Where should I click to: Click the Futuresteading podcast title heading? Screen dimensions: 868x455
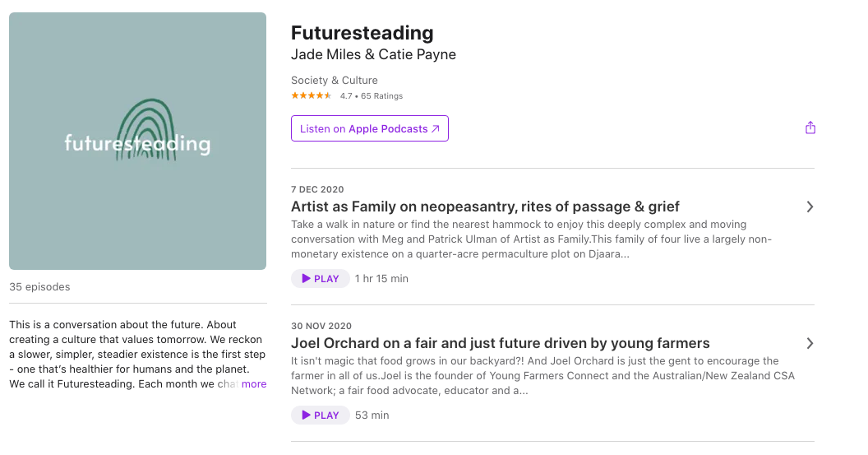pyautogui.click(x=362, y=33)
